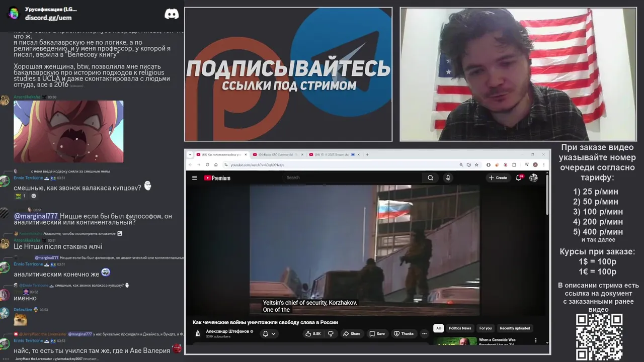The width and height of the screenshot is (644, 362).
Task: Dislike the video
Action: (x=331, y=333)
